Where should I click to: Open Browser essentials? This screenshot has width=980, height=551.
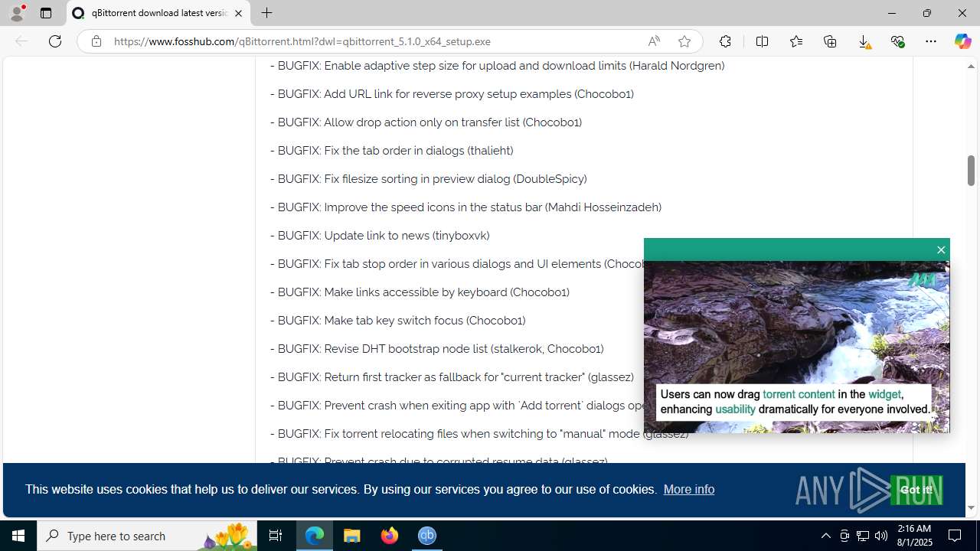[x=897, y=41]
